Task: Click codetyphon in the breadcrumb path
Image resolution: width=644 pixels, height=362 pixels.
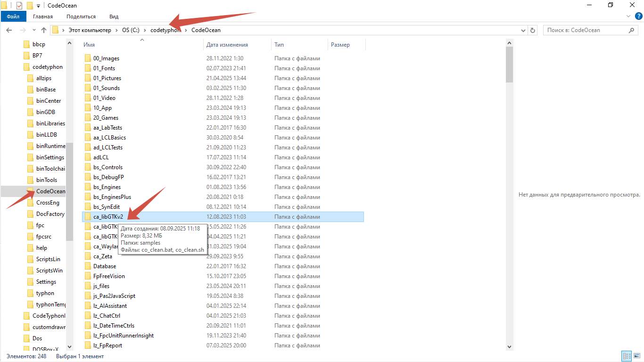Action: click(x=165, y=30)
